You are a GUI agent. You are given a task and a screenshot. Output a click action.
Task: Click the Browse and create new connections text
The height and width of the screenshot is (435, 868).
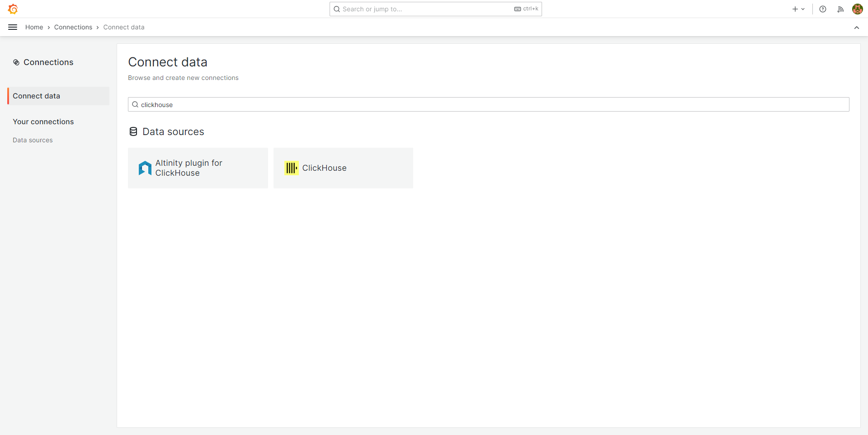(183, 78)
